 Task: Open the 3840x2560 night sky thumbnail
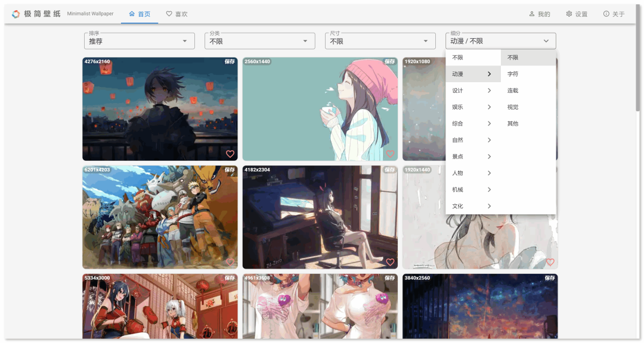(x=480, y=307)
